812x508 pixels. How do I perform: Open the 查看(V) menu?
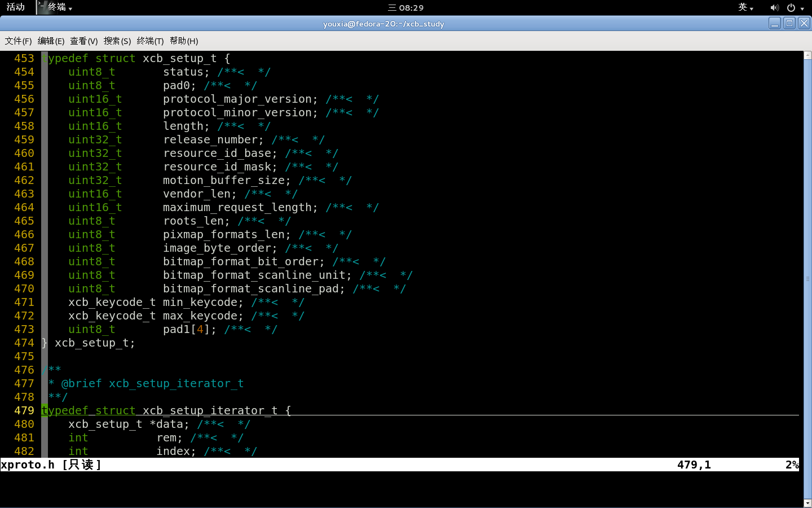tap(83, 41)
